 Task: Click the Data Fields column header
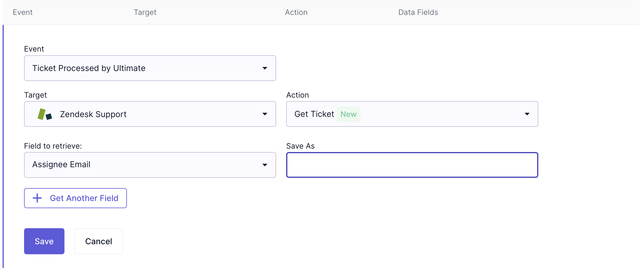(418, 12)
